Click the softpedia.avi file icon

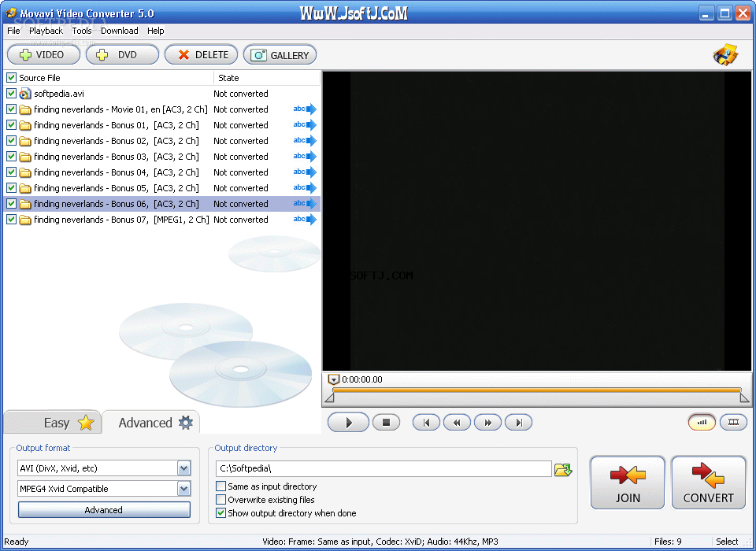[x=25, y=94]
